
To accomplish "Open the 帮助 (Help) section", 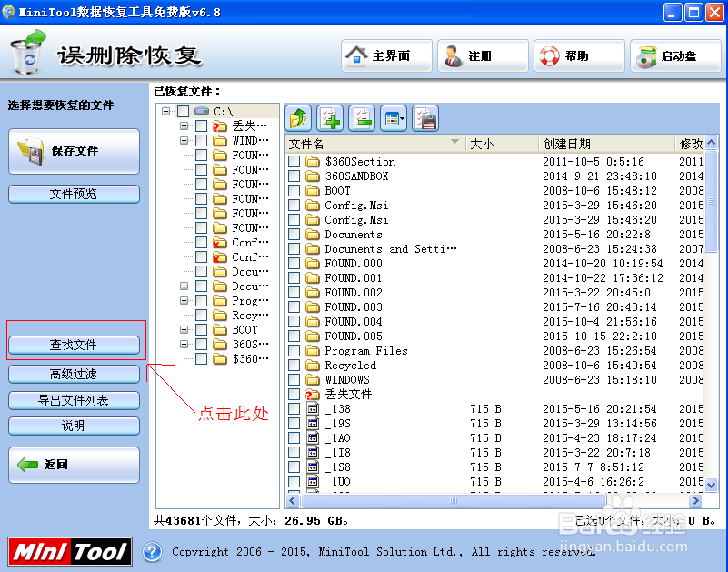I will coord(578,55).
